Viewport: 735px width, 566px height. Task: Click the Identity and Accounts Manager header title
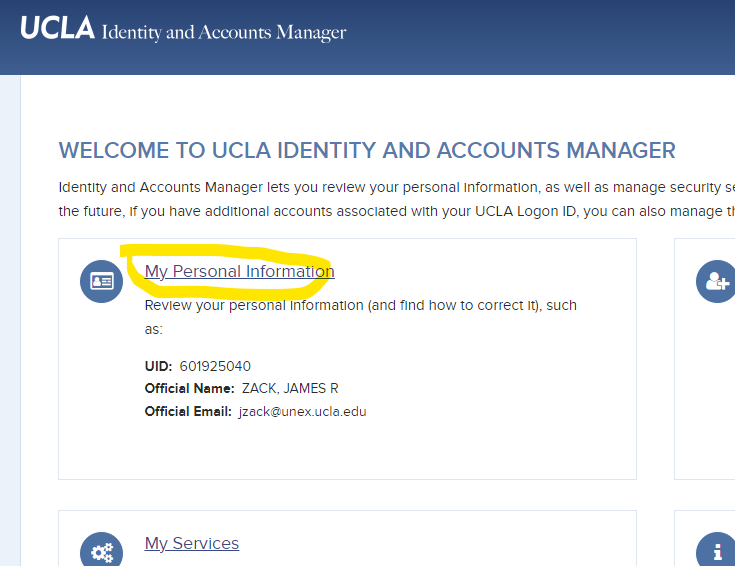click(224, 32)
